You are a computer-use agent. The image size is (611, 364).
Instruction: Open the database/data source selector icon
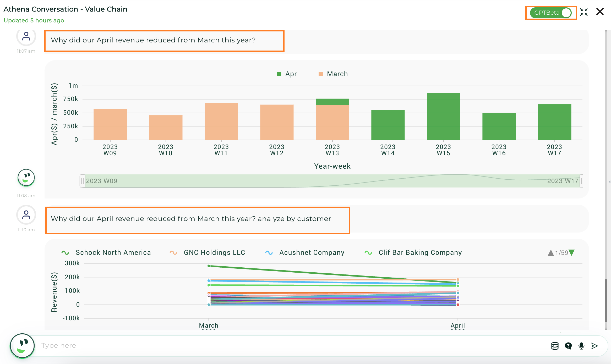[555, 346]
